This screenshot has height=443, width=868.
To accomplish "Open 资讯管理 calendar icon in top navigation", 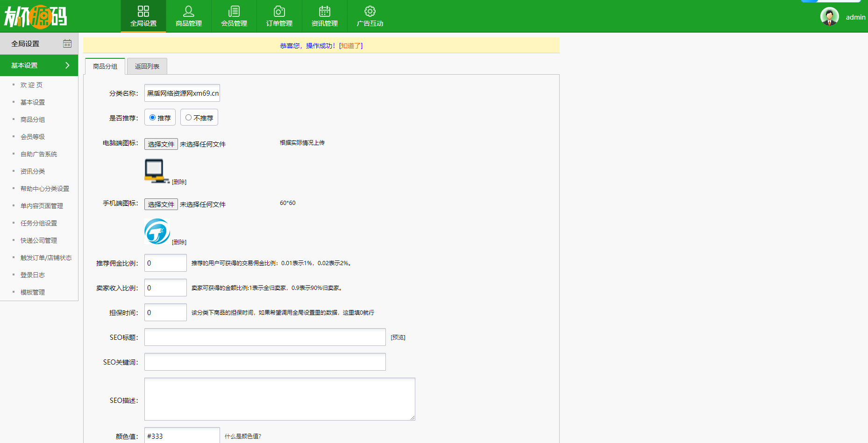I will [324, 11].
